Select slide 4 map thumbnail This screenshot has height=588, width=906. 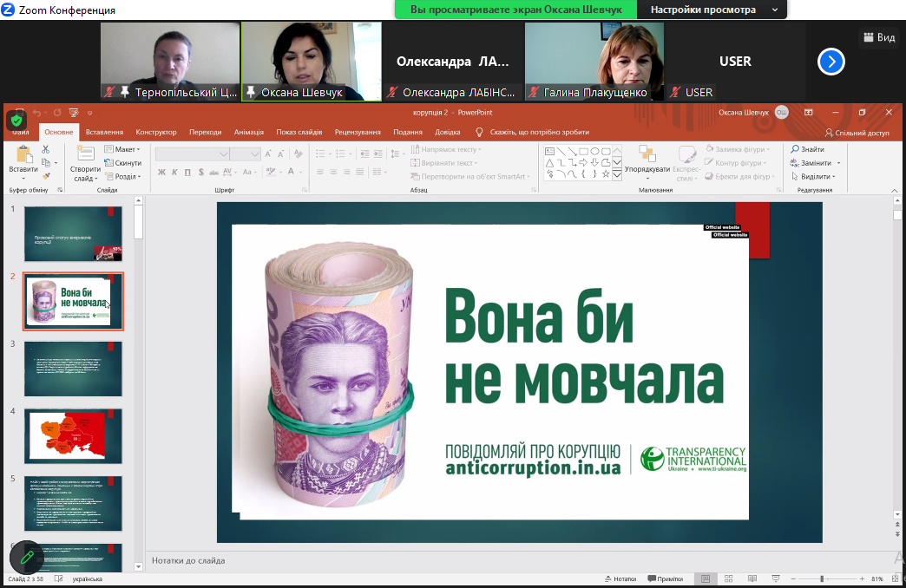point(73,436)
